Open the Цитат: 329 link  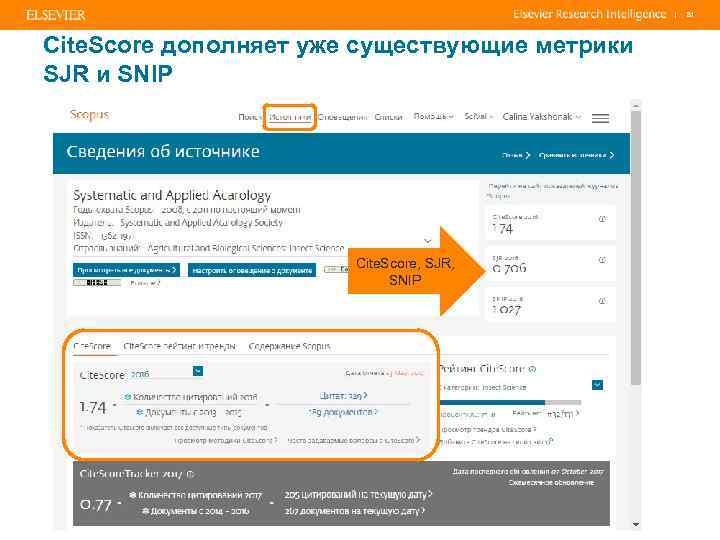343,395
